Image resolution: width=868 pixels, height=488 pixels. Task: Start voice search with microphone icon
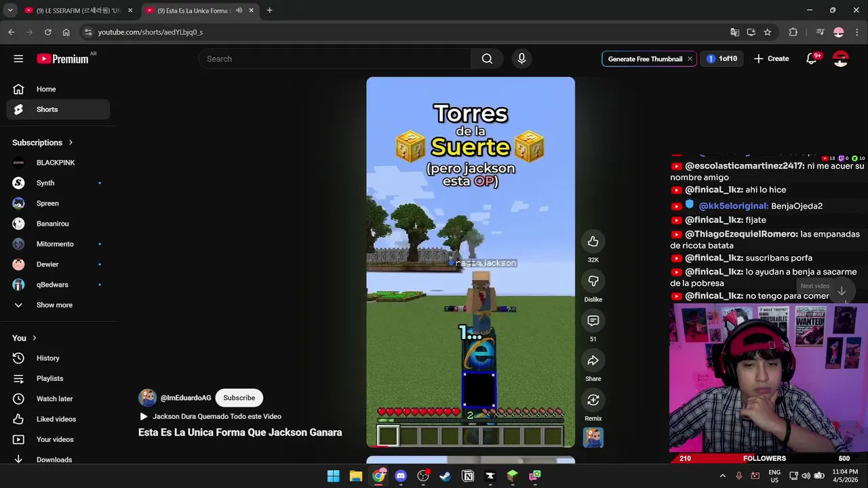click(x=521, y=59)
